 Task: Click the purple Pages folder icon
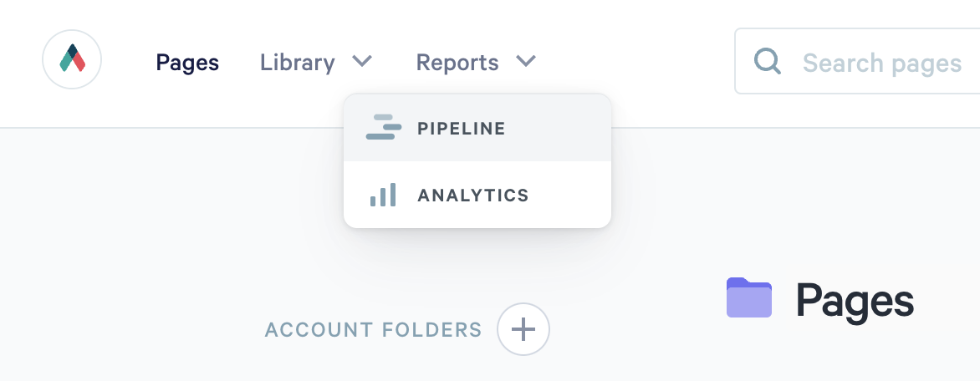click(x=749, y=297)
